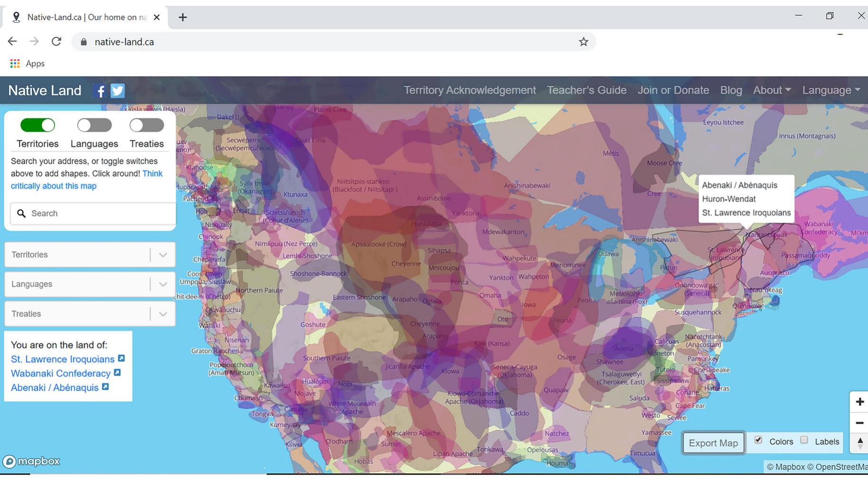
Task: Open the About dropdown menu
Action: (772, 90)
